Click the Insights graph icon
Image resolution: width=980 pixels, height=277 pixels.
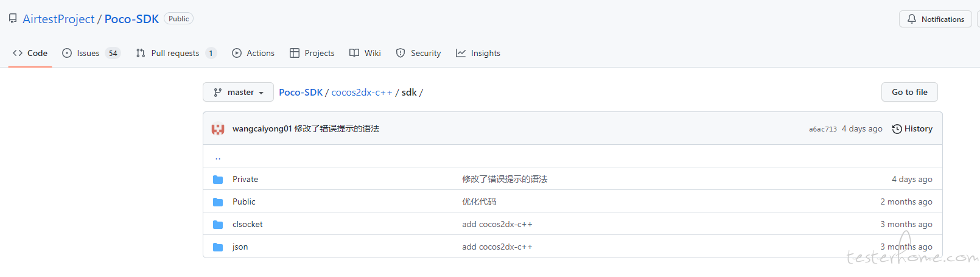pyautogui.click(x=461, y=53)
